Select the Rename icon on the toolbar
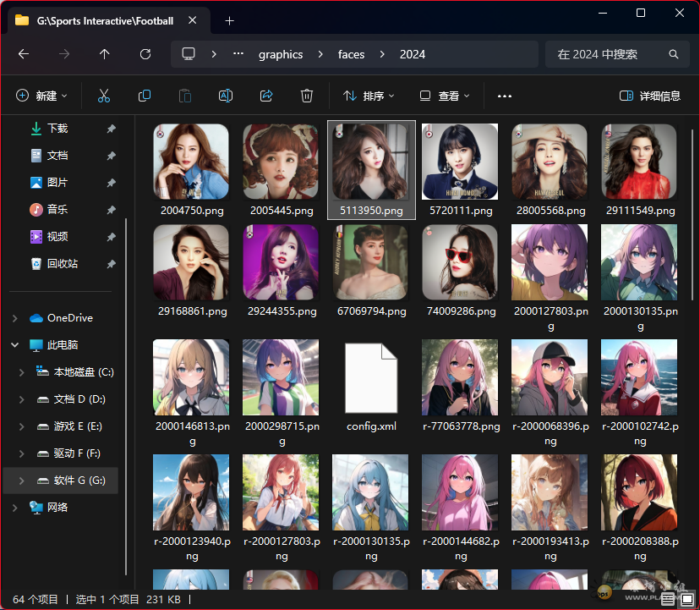This screenshot has width=700, height=610. click(x=225, y=96)
